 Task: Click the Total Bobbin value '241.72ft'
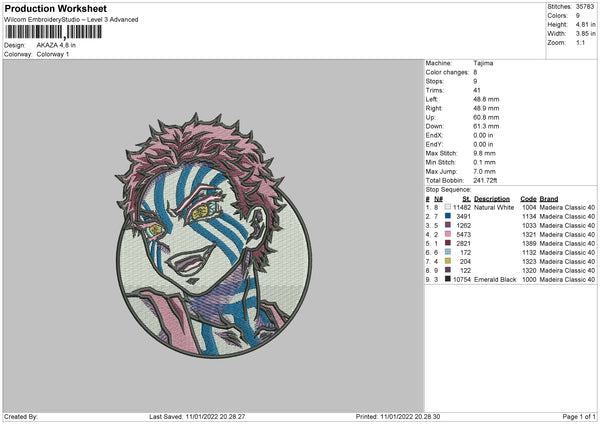pyautogui.click(x=485, y=180)
